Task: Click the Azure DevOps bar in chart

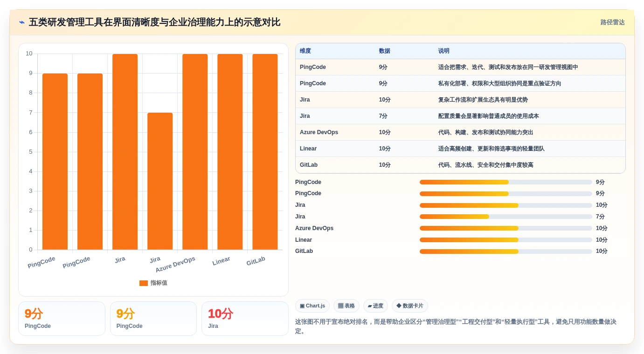Action: pos(195,152)
